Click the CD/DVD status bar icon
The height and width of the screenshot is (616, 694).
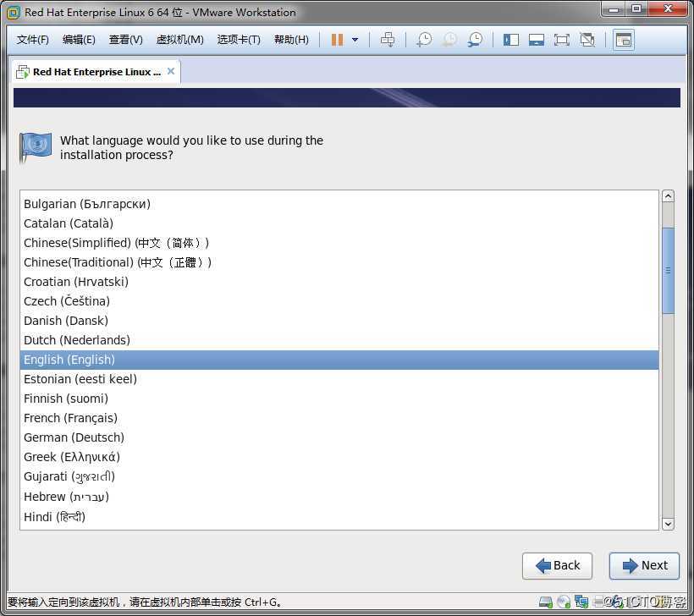click(x=564, y=602)
